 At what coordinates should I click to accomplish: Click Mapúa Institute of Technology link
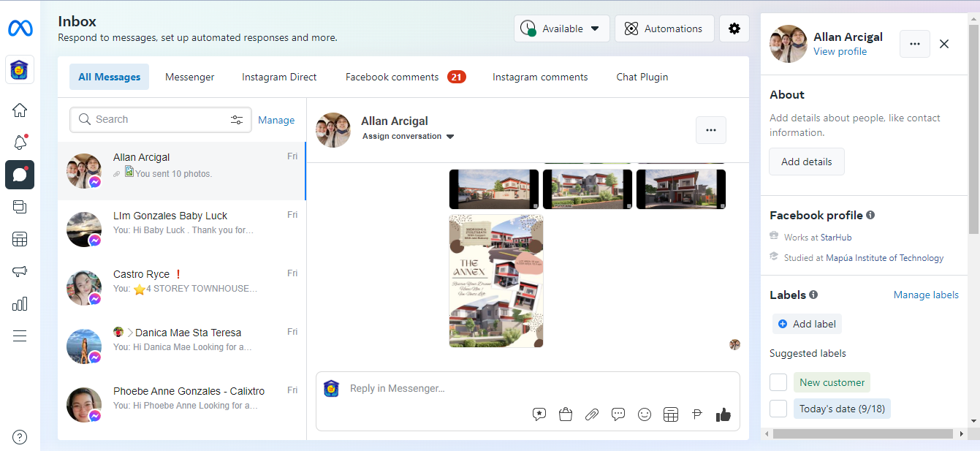pos(884,257)
